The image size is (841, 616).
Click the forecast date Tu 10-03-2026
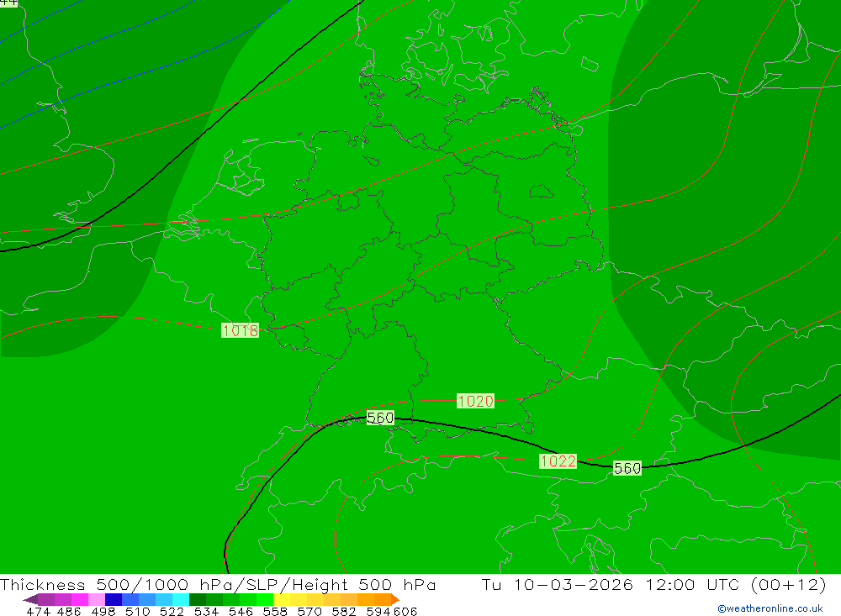tap(557, 584)
